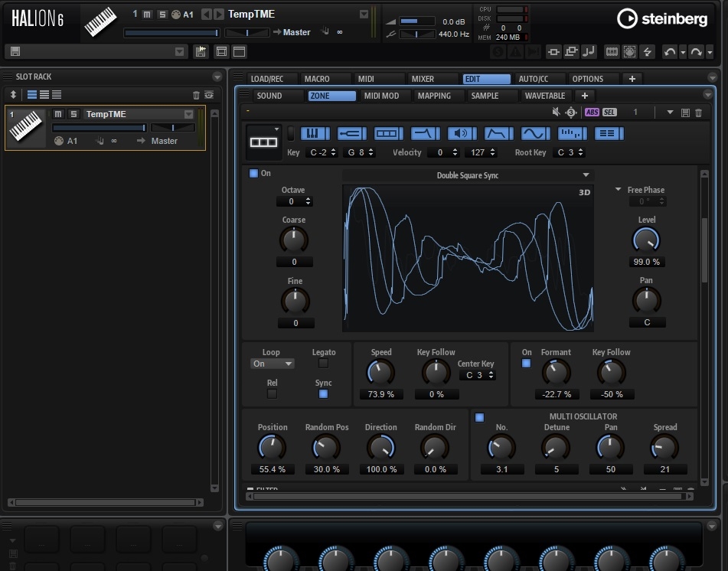Click the Octave value stepper
728x571 pixels.
pos(295,201)
